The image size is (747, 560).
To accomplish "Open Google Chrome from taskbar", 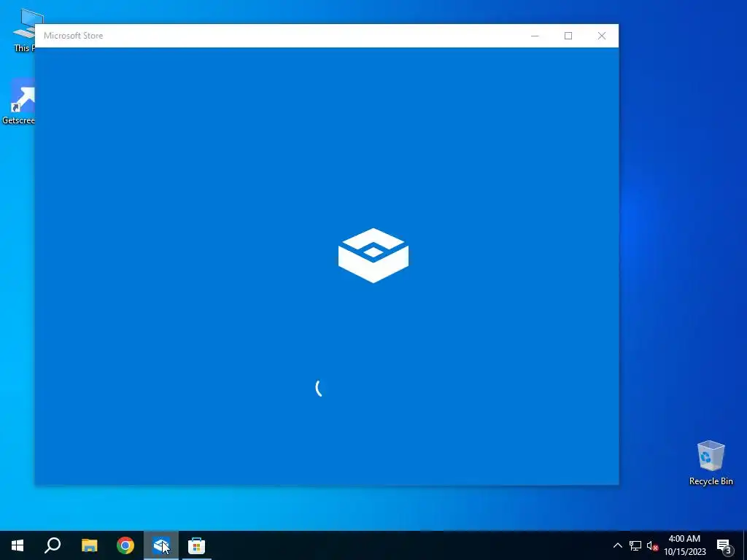I will point(125,545).
